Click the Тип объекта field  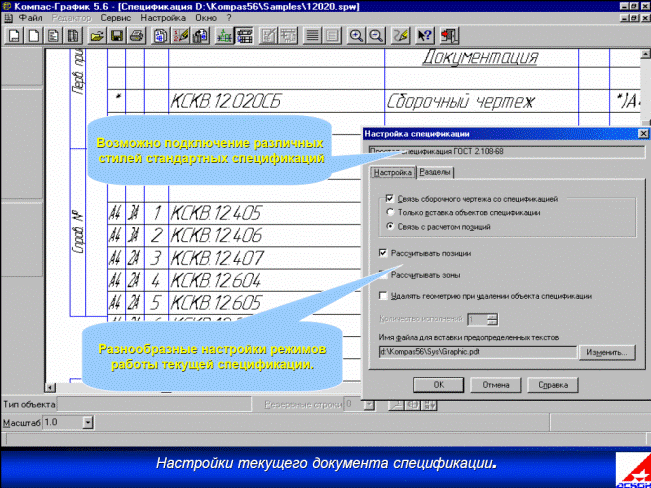(x=154, y=405)
